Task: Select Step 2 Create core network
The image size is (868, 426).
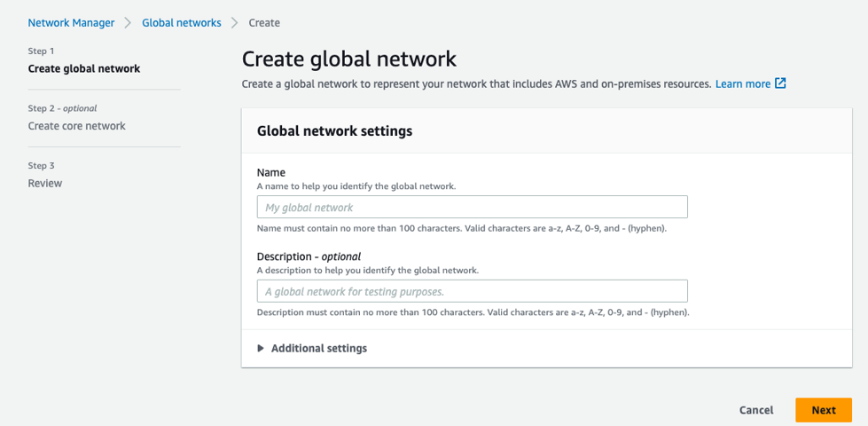Action: pyautogui.click(x=76, y=126)
